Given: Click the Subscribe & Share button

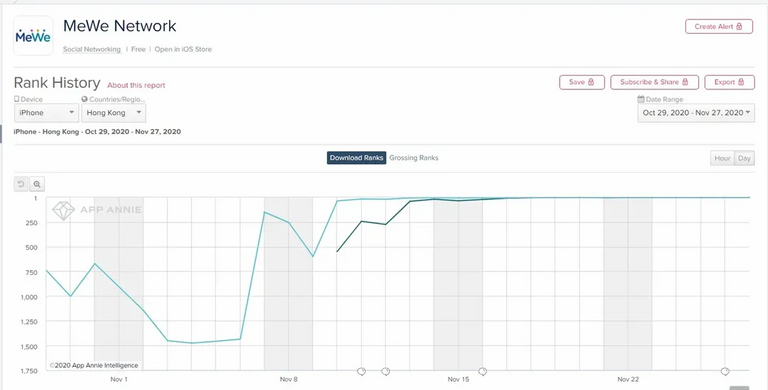Looking at the screenshot, I should (654, 82).
